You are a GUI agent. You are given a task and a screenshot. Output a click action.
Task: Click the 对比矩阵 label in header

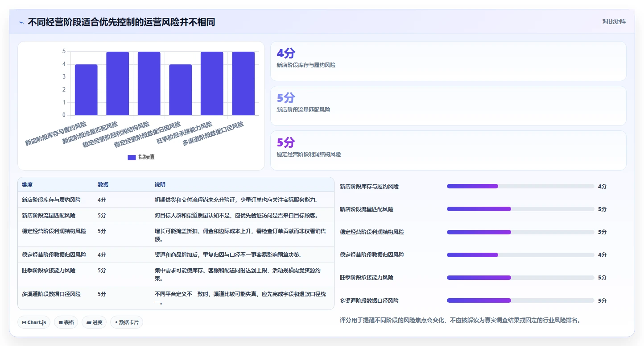point(614,22)
